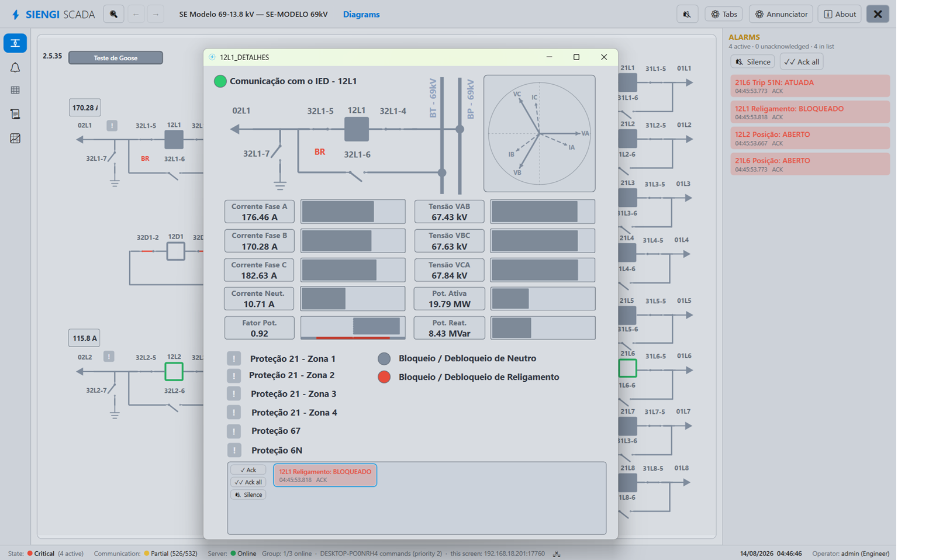The image size is (936, 560).
Task: Open the About dialog
Action: [x=840, y=14]
